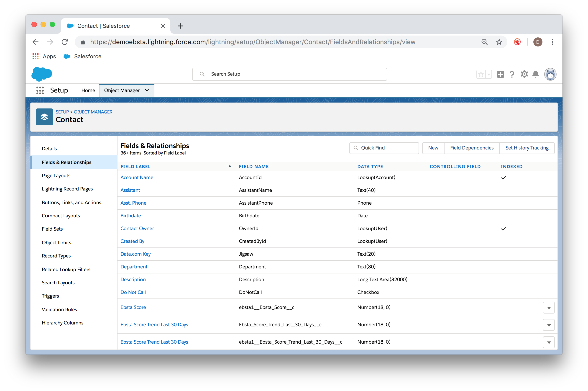
Task: Open the help question mark icon
Action: (x=512, y=74)
